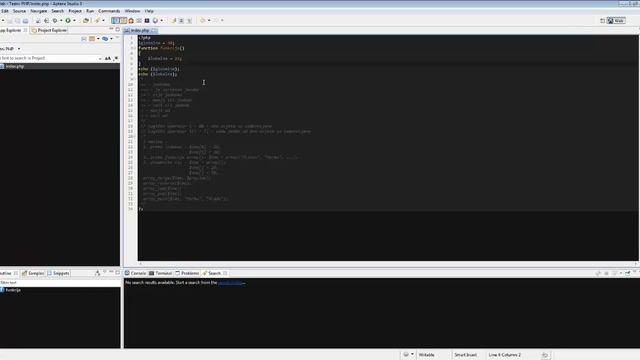Click the black terminal toolbar icon
640x360 pixels.
tap(147, 20)
